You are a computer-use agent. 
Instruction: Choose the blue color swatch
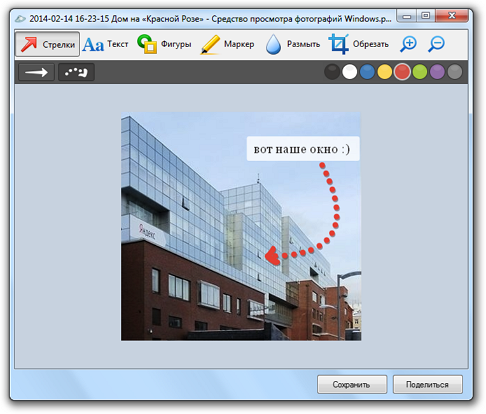(x=367, y=72)
